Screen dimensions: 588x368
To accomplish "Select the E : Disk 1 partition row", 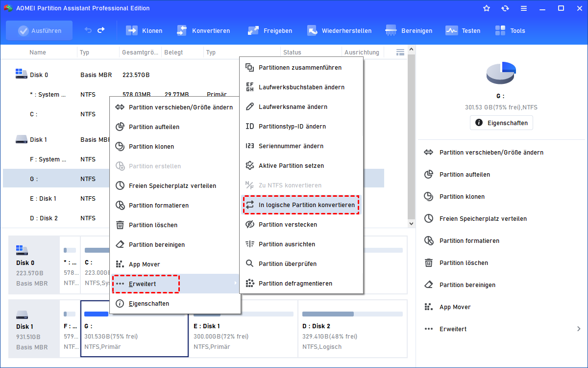I will pyautogui.click(x=56, y=199).
